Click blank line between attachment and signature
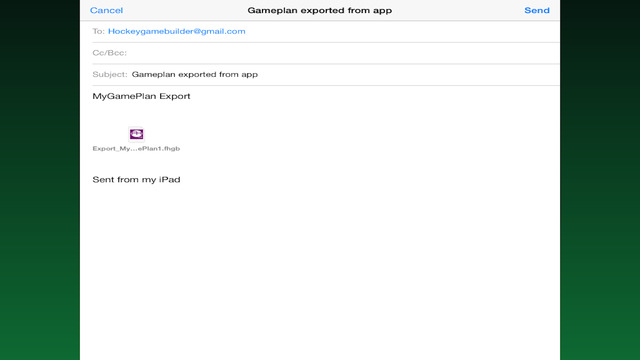This screenshot has width=640, height=360. pos(320,163)
